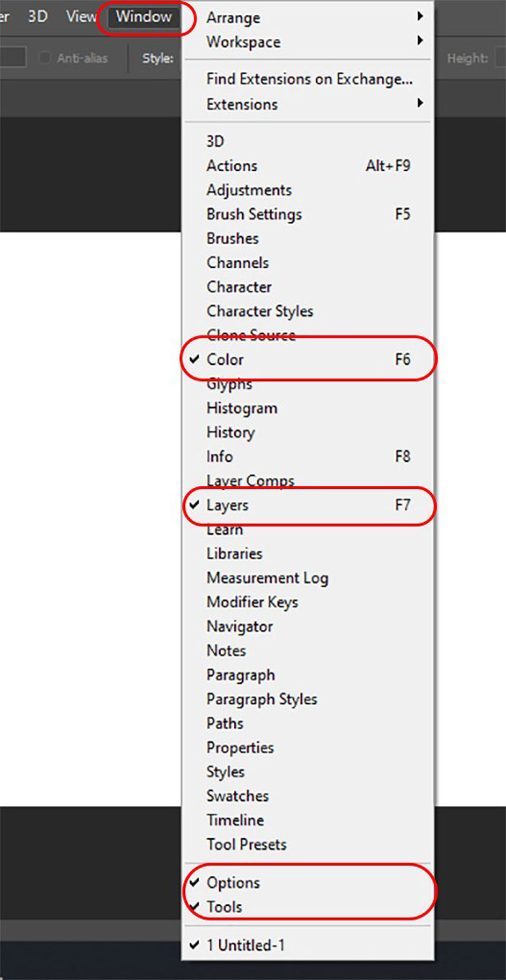The width and height of the screenshot is (506, 980).
Task: Expand the Arrange submenu
Action: [x=307, y=17]
